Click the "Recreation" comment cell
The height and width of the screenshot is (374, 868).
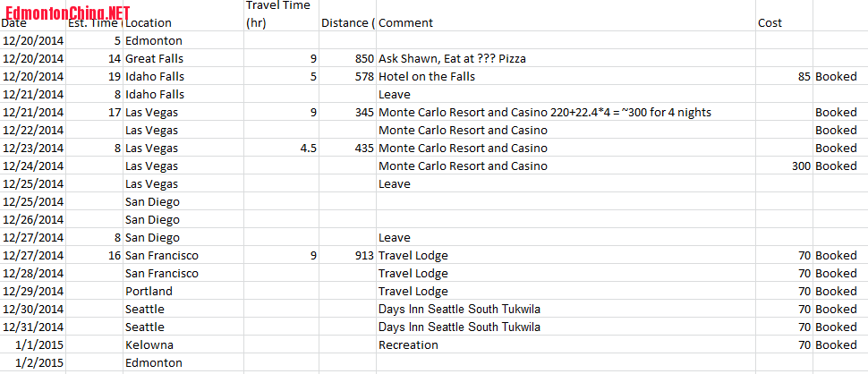[x=408, y=344]
